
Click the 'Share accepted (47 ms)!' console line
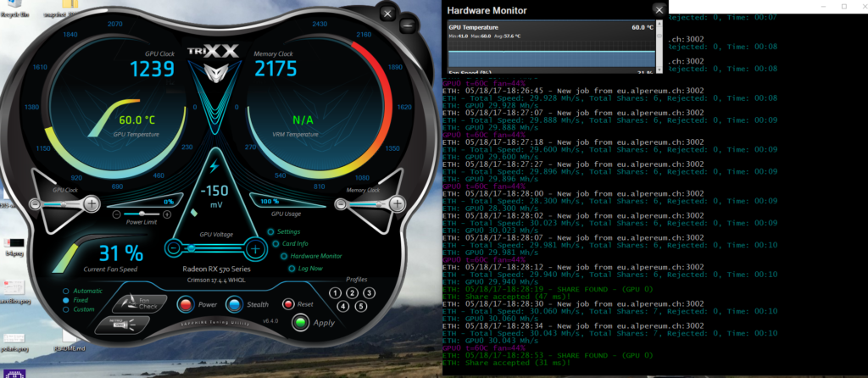click(506, 297)
